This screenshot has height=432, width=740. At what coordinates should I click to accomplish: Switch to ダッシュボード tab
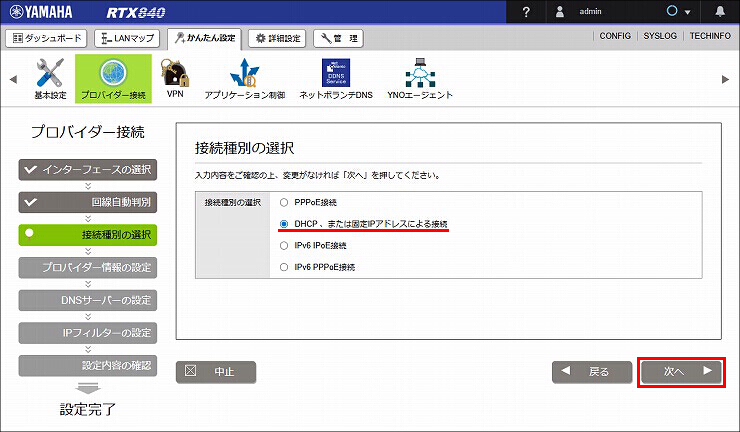(x=46, y=38)
